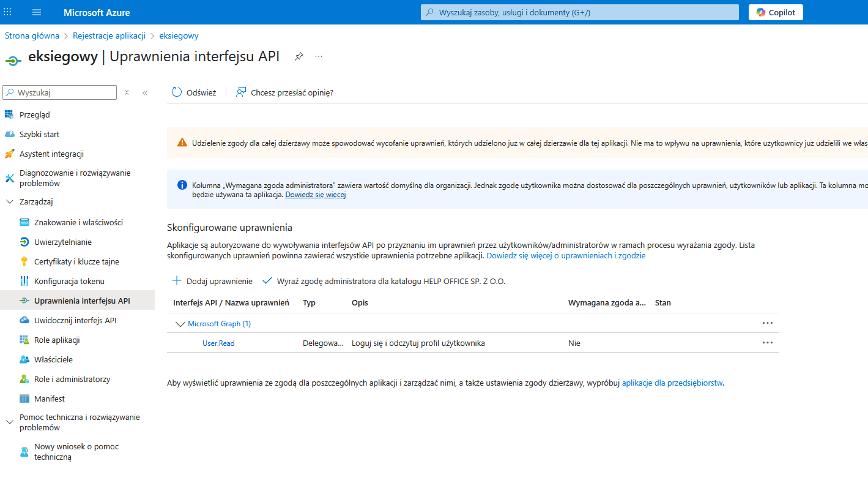Click Dodaj uprawnienie to add a permission
868x494 pixels.
(x=213, y=281)
